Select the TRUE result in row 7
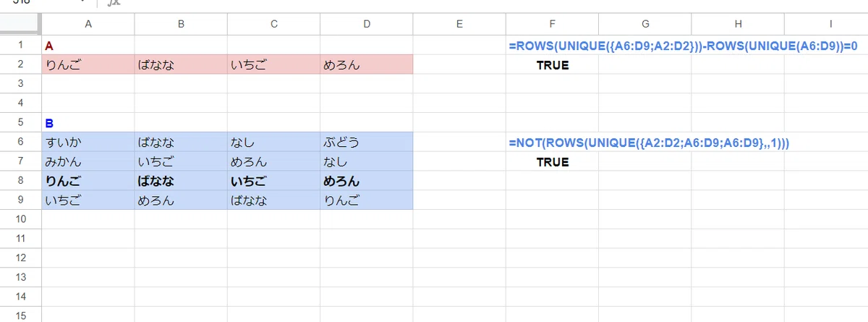 point(553,162)
